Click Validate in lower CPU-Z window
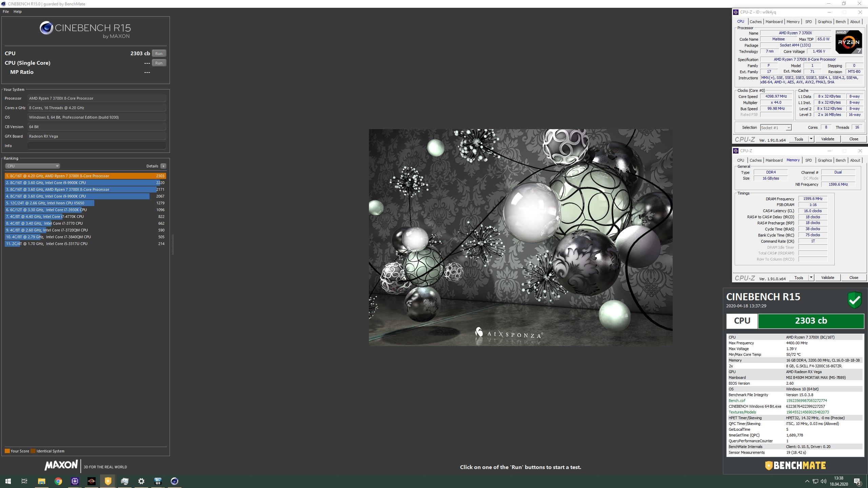This screenshot has width=868, height=488. click(x=828, y=278)
